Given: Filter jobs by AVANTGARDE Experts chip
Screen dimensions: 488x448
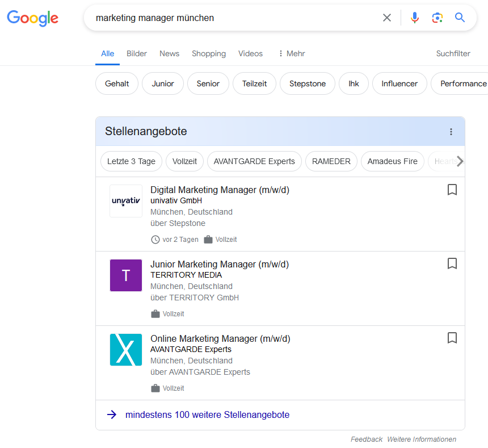Looking at the screenshot, I should coord(254,161).
